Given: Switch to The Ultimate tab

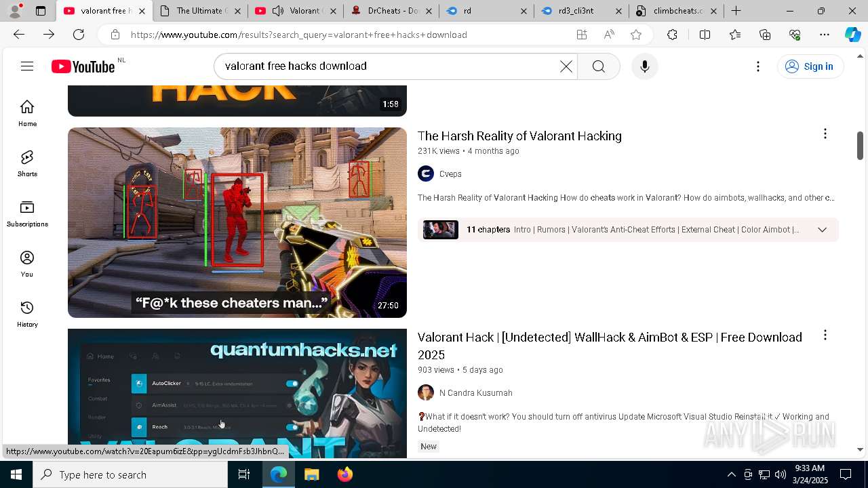Looking at the screenshot, I should (199, 11).
